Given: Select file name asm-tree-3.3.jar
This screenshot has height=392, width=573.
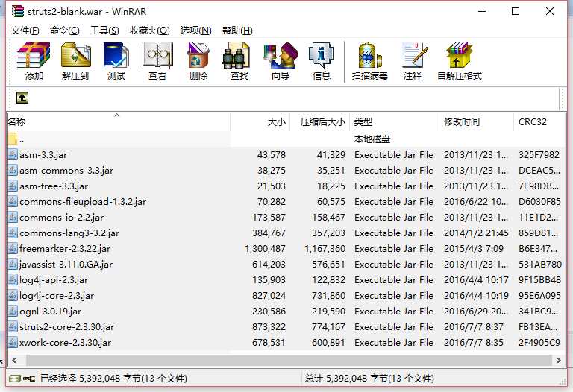Looking at the screenshot, I should (54, 186).
